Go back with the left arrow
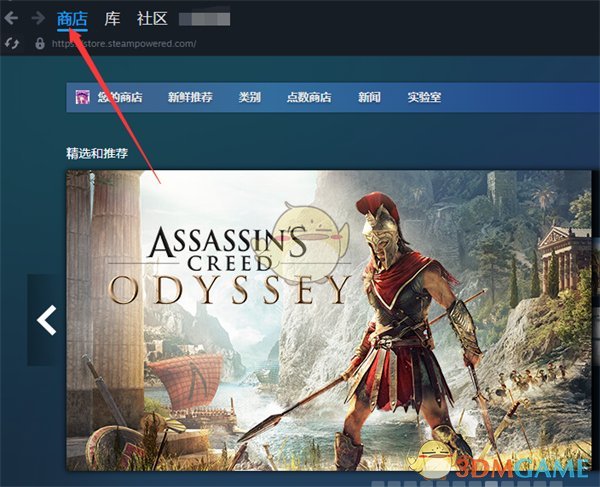Screen dimensions: 600x487 pos(11,18)
